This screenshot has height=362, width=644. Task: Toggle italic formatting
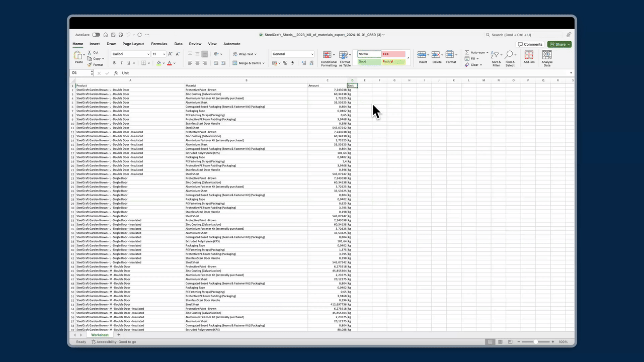point(121,63)
